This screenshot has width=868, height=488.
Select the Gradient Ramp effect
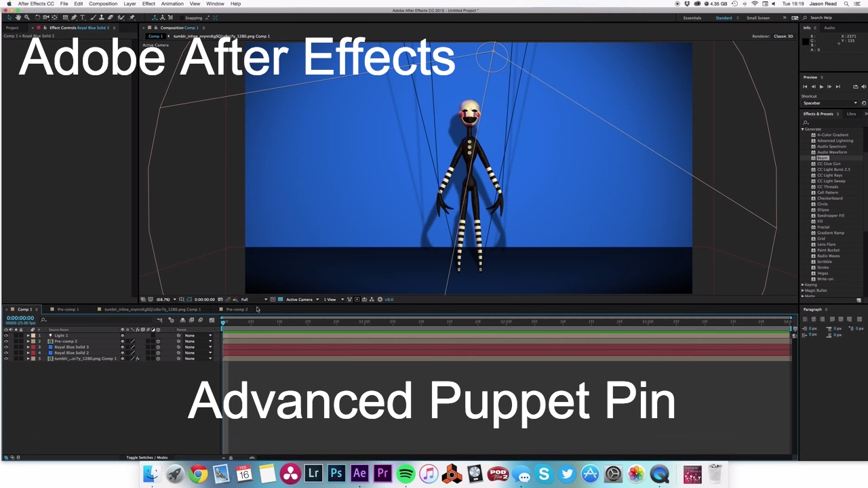coord(831,233)
